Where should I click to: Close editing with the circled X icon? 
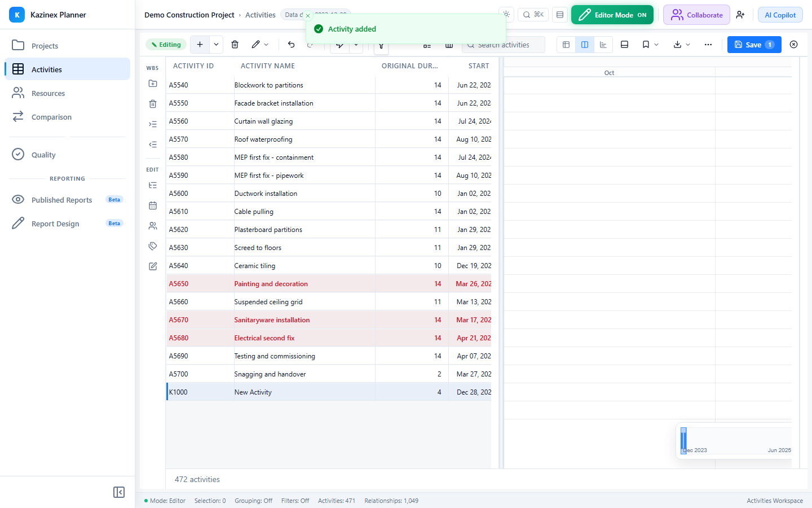(x=793, y=45)
